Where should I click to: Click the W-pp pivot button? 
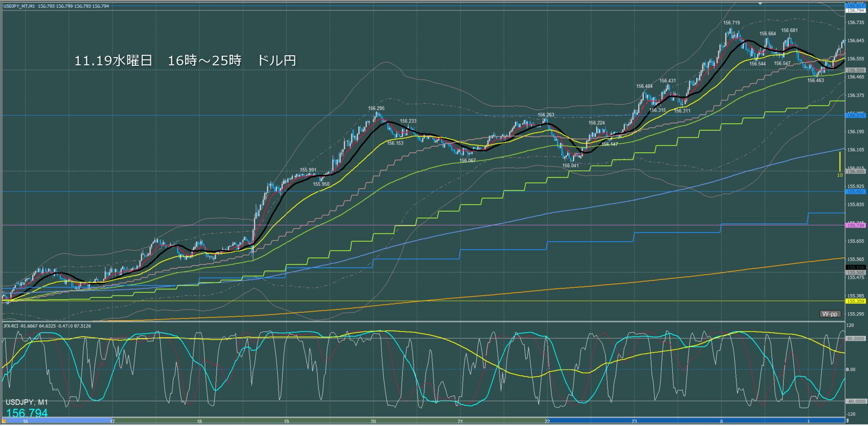830,314
